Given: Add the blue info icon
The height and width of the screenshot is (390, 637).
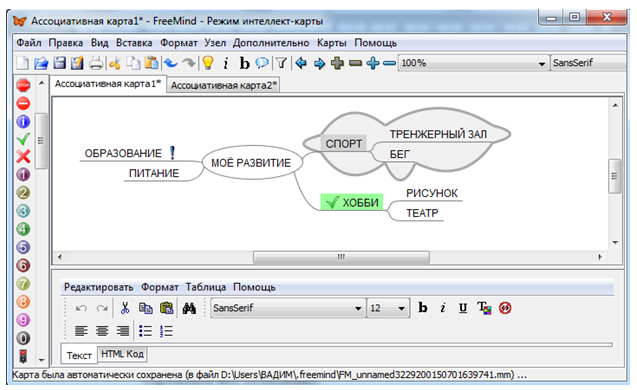Looking at the screenshot, I should click(x=23, y=121).
